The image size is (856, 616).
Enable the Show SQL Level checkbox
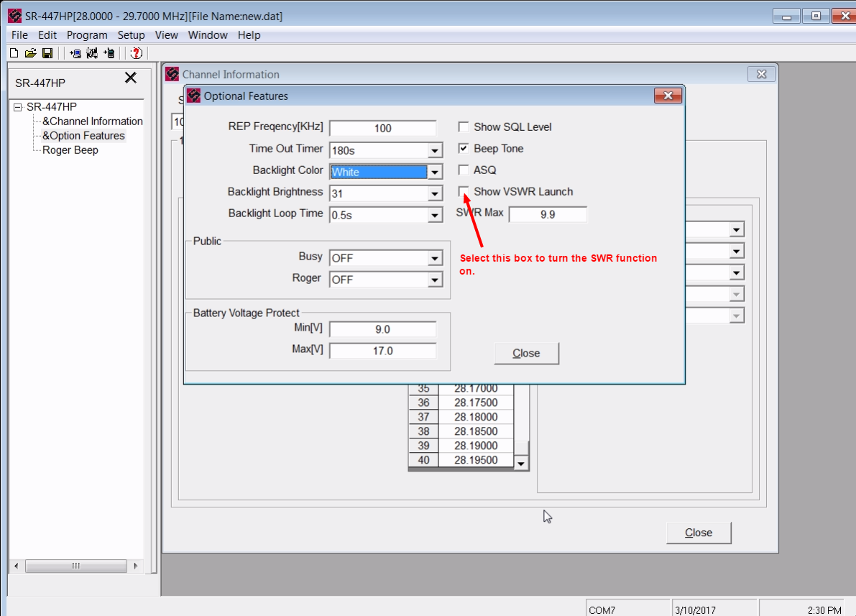coord(464,127)
